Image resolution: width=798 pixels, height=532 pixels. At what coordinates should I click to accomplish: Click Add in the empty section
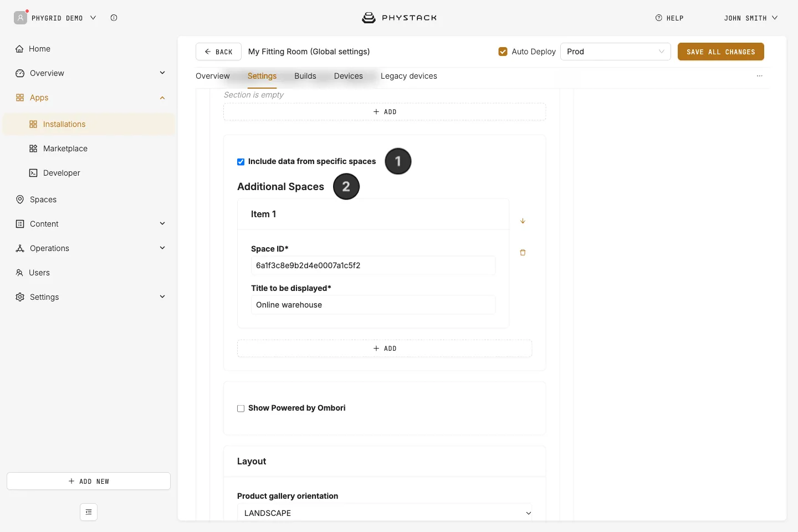point(385,112)
